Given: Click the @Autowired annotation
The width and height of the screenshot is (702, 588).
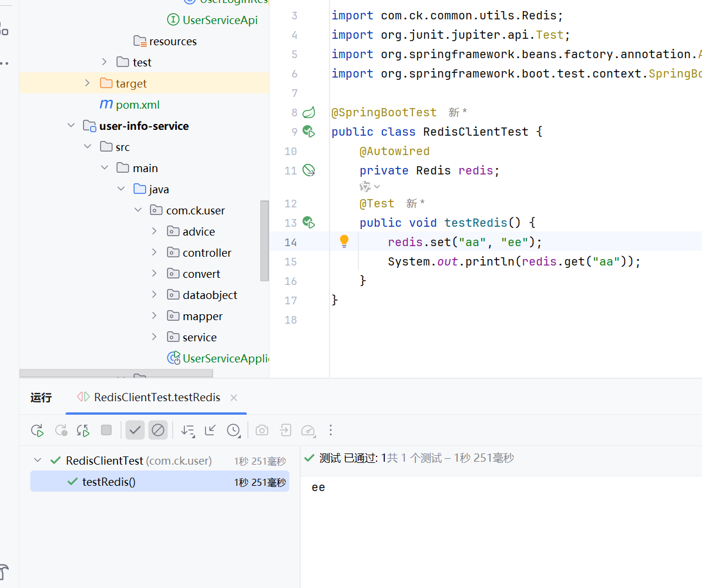Looking at the screenshot, I should [x=394, y=152].
